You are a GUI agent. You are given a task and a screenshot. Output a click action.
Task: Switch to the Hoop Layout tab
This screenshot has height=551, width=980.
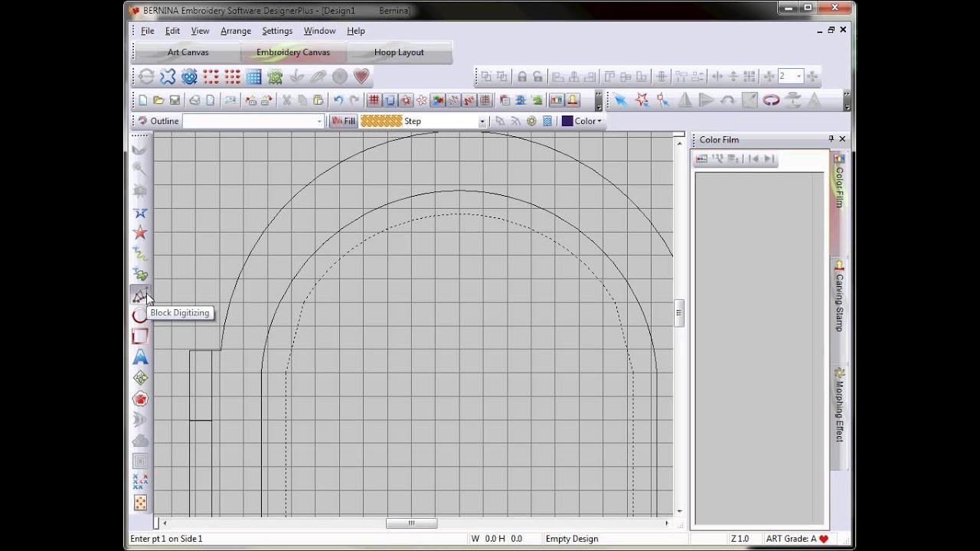tap(399, 53)
